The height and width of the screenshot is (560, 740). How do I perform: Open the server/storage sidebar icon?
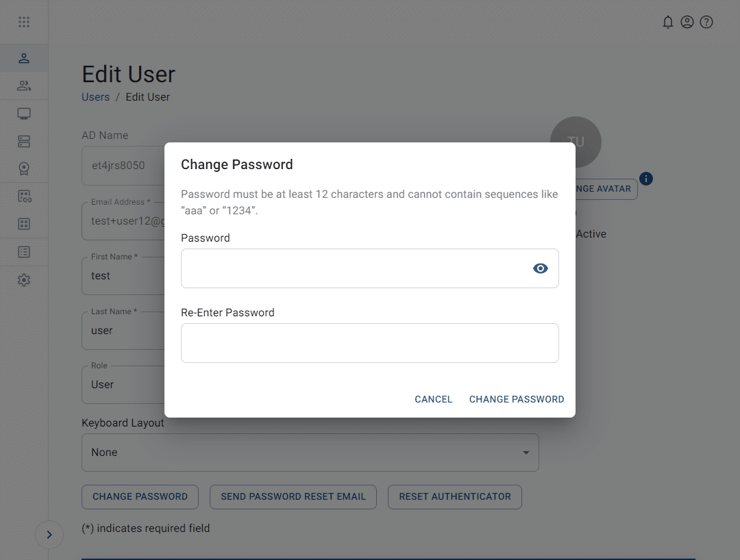(24, 141)
